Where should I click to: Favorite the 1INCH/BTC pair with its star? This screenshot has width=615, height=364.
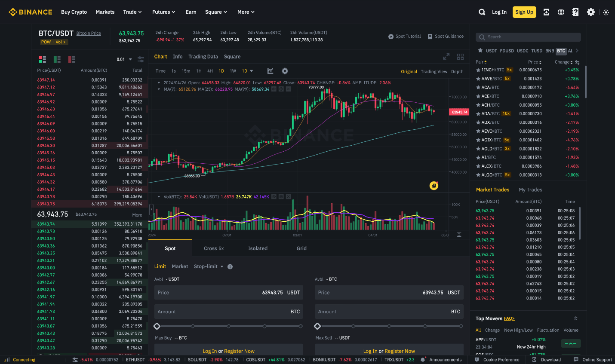coord(478,70)
